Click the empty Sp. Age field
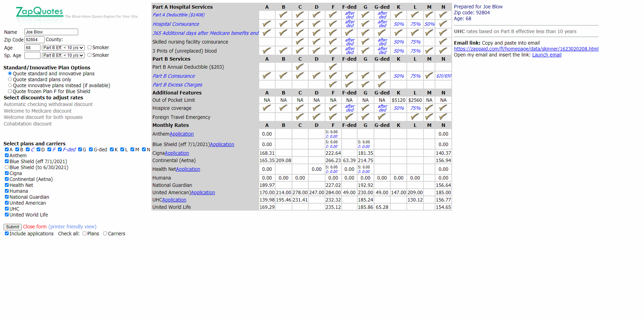This screenshot has height=319, width=644. [x=32, y=55]
